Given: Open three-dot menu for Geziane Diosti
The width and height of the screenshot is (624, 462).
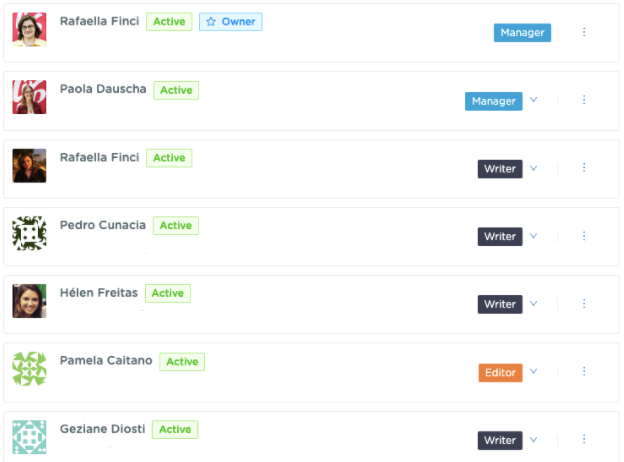Looking at the screenshot, I should [584, 439].
